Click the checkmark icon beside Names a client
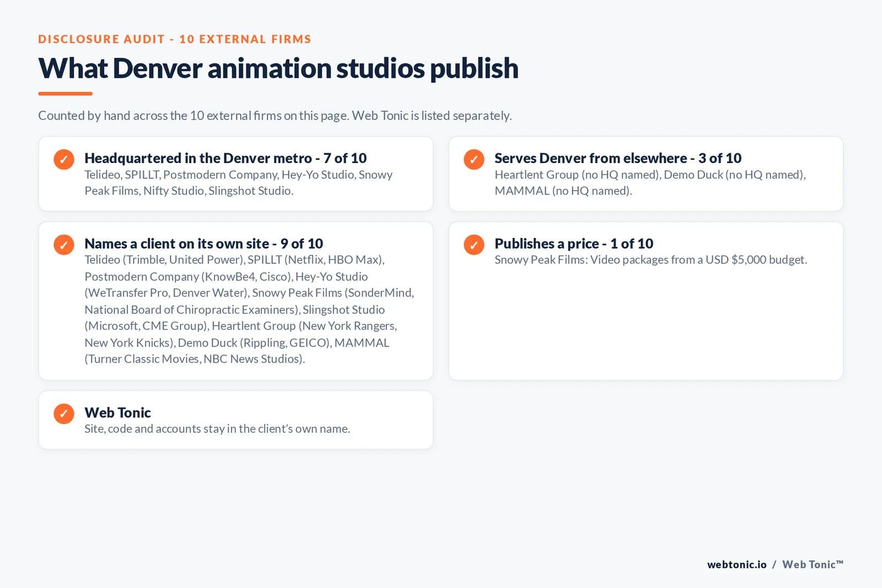The width and height of the screenshot is (882, 588). 64,245
